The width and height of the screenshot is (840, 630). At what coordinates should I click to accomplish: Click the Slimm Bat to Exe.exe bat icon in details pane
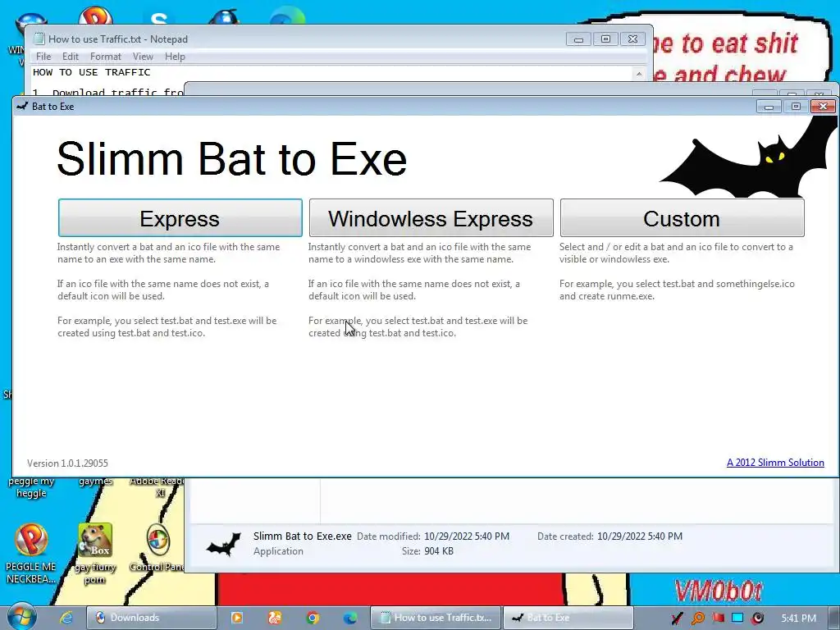tap(224, 545)
